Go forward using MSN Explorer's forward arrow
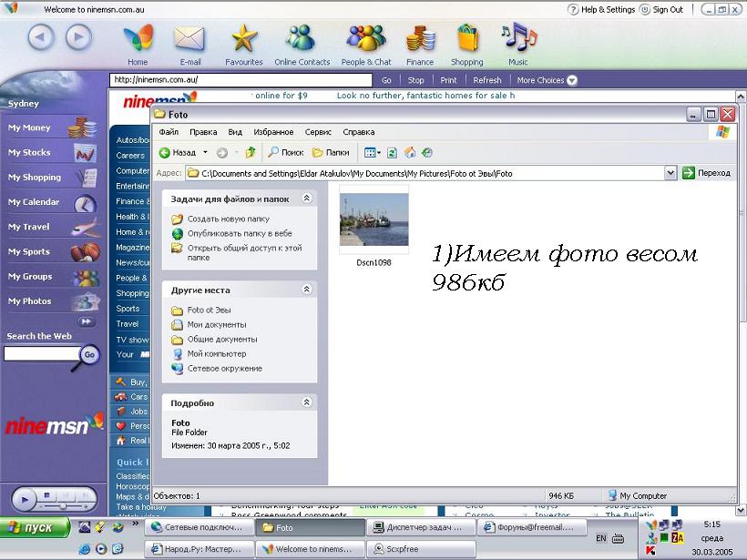This screenshot has height=560, width=747. [x=78, y=37]
